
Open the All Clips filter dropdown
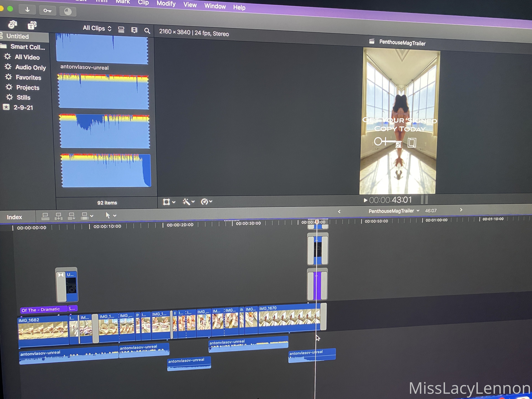pyautogui.click(x=97, y=28)
